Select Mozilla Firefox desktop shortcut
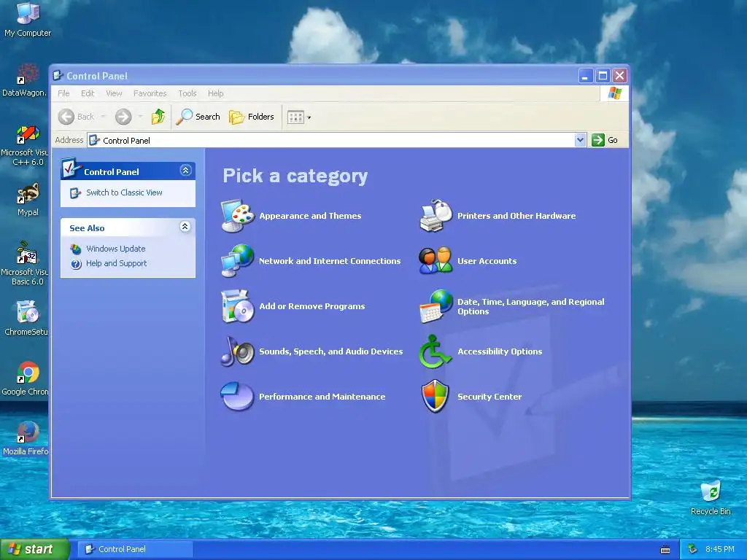747x560 pixels. (x=26, y=438)
